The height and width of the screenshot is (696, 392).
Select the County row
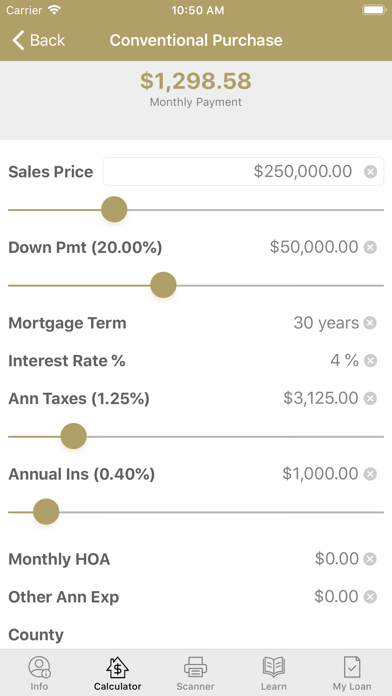[196, 635]
